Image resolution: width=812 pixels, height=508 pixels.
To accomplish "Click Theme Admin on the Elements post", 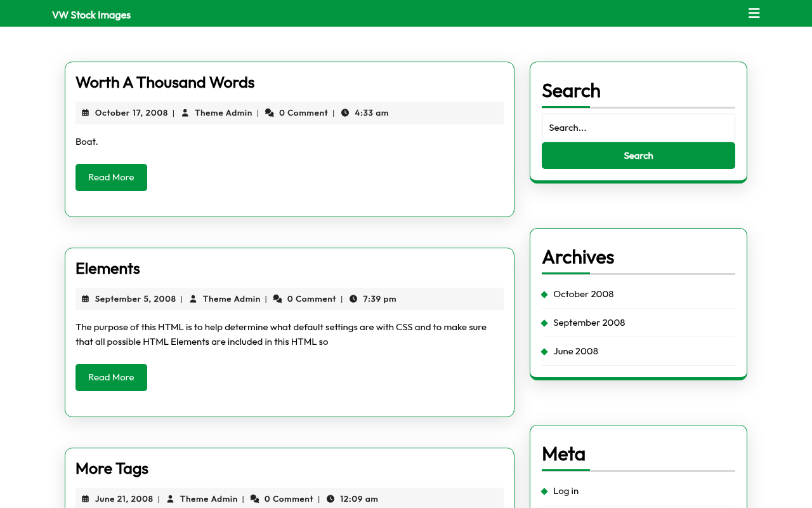I will click(232, 299).
